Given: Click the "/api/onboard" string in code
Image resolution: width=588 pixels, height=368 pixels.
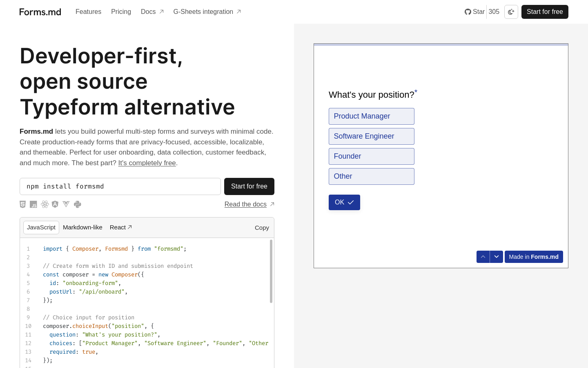Looking at the screenshot, I should pos(102,292).
